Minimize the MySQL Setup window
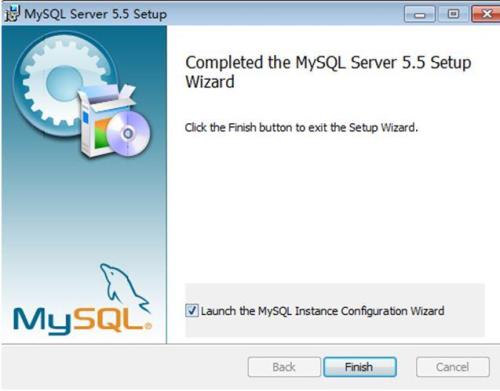500x391 pixels. click(x=419, y=14)
